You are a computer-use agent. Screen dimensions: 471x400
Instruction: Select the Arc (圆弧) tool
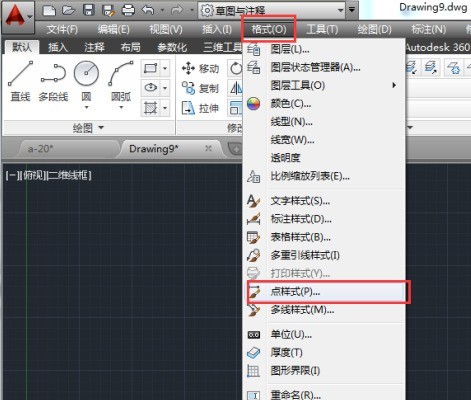click(x=121, y=82)
